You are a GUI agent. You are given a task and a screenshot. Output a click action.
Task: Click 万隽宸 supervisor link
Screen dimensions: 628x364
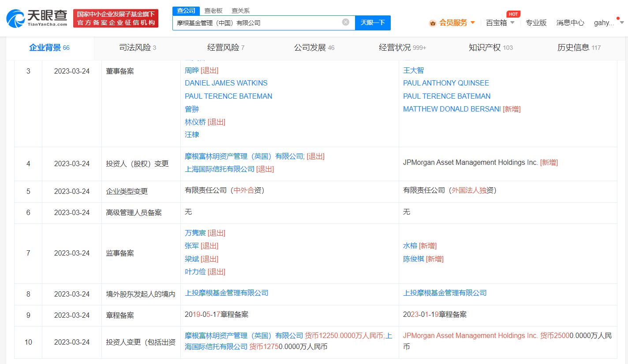[x=195, y=233]
